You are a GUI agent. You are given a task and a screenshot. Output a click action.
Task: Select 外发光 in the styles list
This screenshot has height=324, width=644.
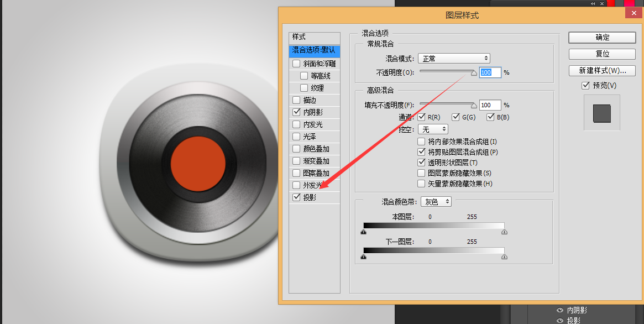[312, 185]
